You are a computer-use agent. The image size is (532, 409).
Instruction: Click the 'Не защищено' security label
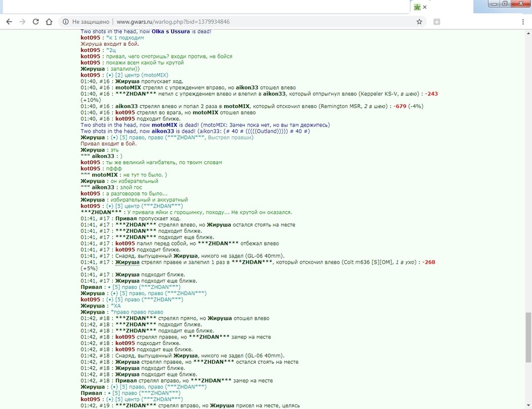[x=90, y=22]
